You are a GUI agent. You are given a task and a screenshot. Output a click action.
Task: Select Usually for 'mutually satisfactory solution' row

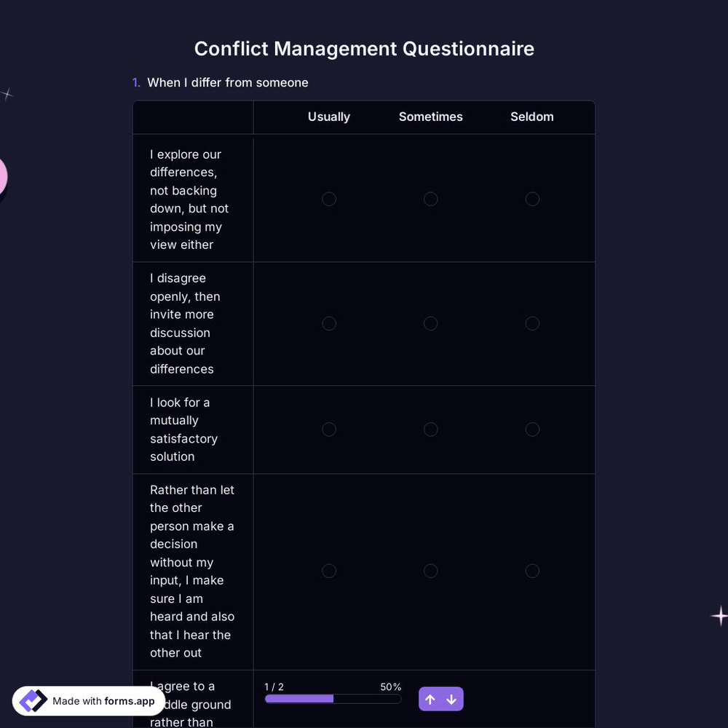click(329, 430)
